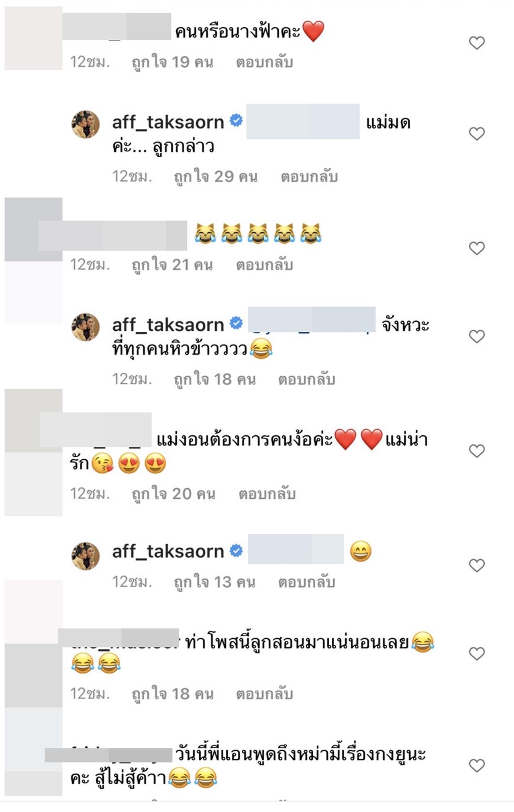The image size is (514, 812).
Task: Heart the 'จังหวะที่ทุกคนหิวข้าว' reply
Action: click(477, 336)
